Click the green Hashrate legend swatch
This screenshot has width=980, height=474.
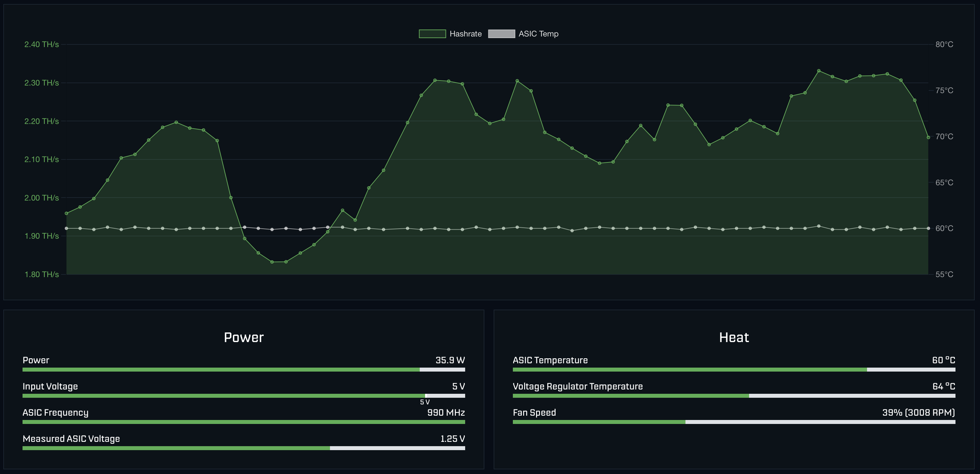click(x=432, y=34)
